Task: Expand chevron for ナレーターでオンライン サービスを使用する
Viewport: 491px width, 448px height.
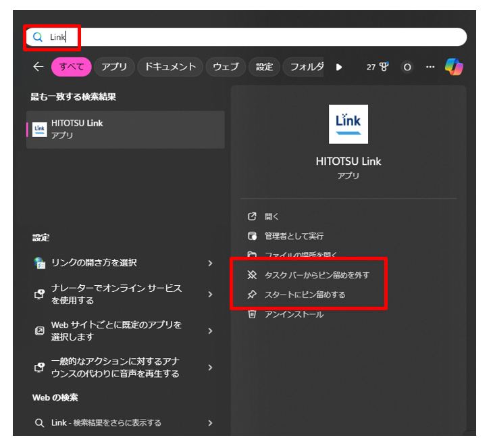Action: pyautogui.click(x=210, y=294)
